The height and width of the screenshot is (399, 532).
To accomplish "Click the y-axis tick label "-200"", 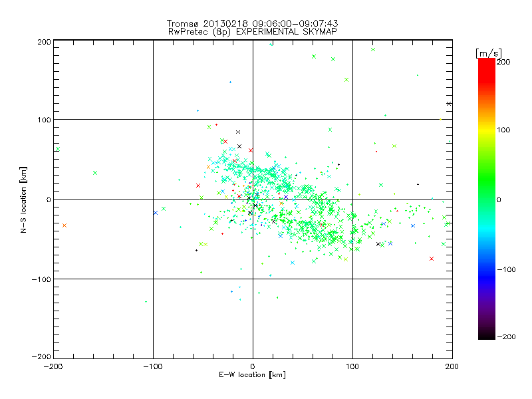I will point(41,356).
